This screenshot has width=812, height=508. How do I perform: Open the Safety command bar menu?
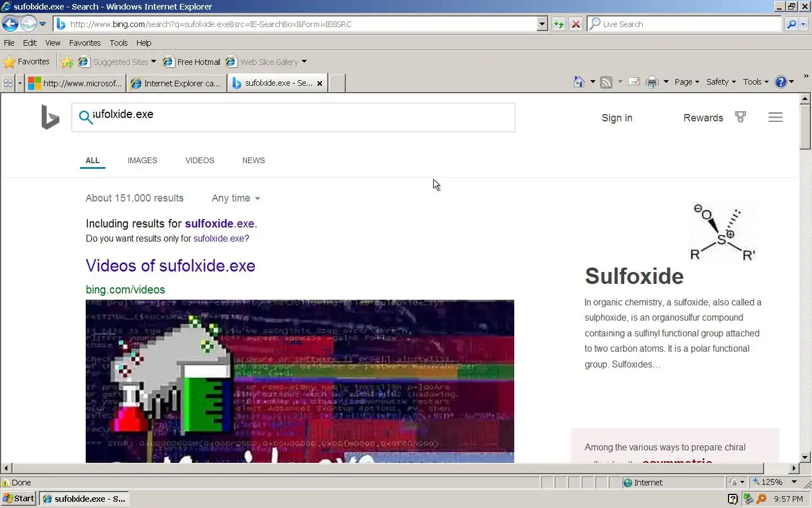(721, 82)
